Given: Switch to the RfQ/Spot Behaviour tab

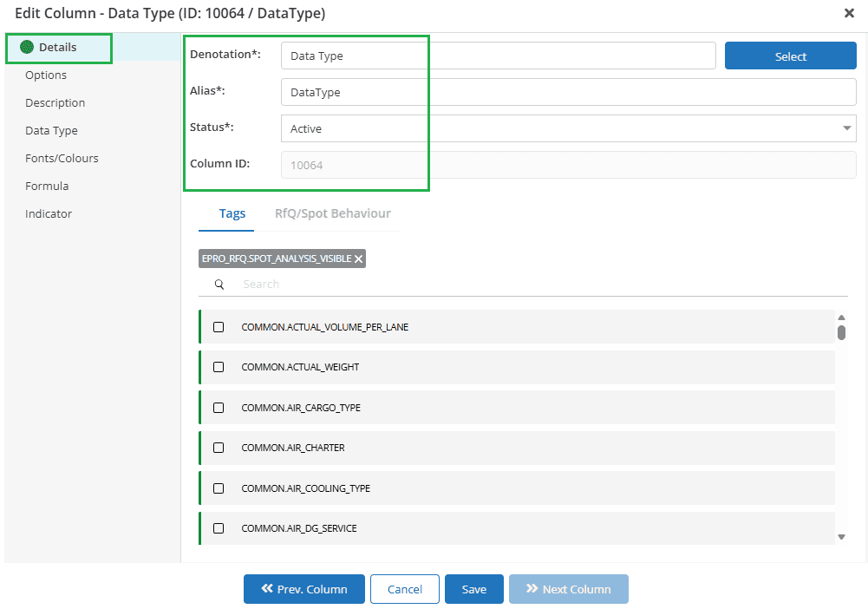Looking at the screenshot, I should 333,213.
